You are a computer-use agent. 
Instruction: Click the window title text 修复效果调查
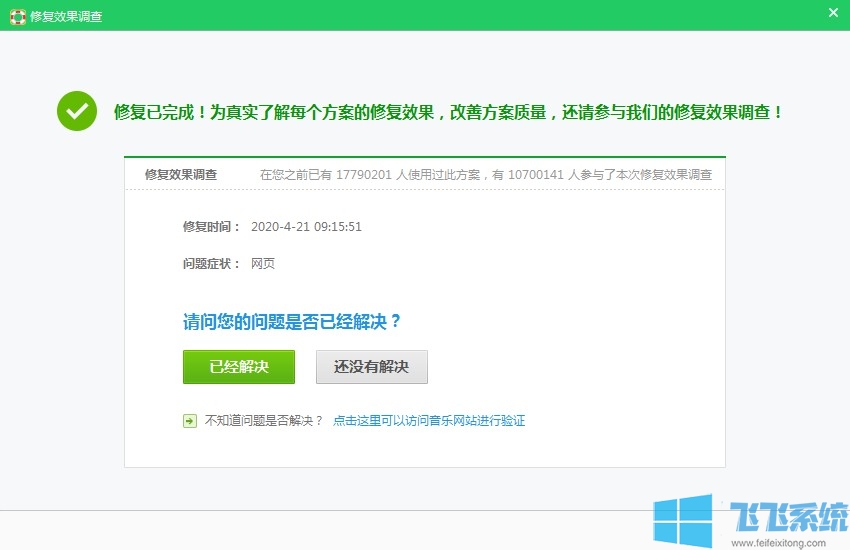coord(66,17)
